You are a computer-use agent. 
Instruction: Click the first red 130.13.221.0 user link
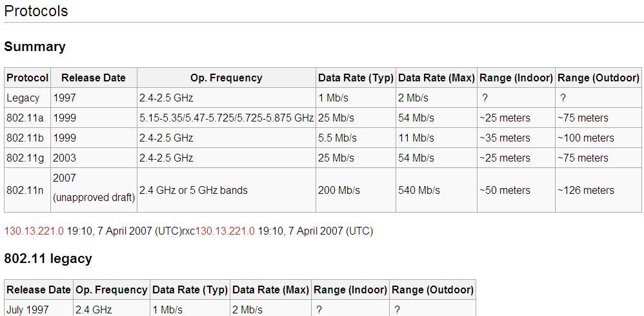click(34, 231)
